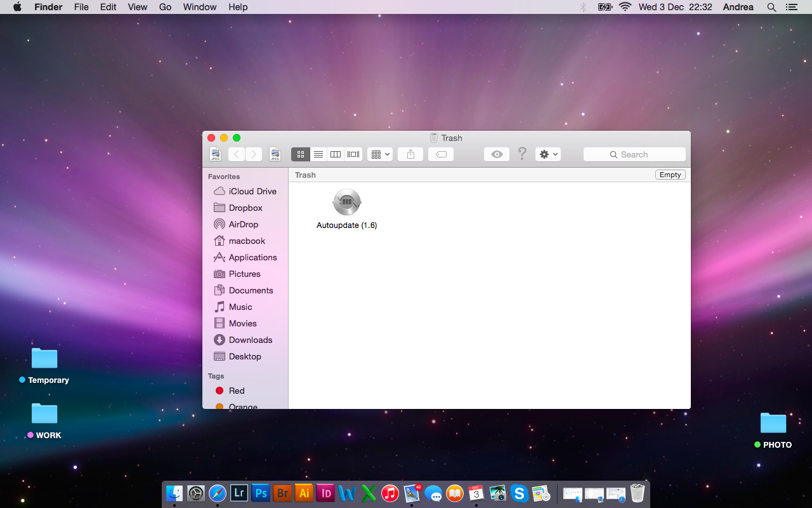Toggle Quick Look with the eye button
This screenshot has width=812, height=508.
497,154
